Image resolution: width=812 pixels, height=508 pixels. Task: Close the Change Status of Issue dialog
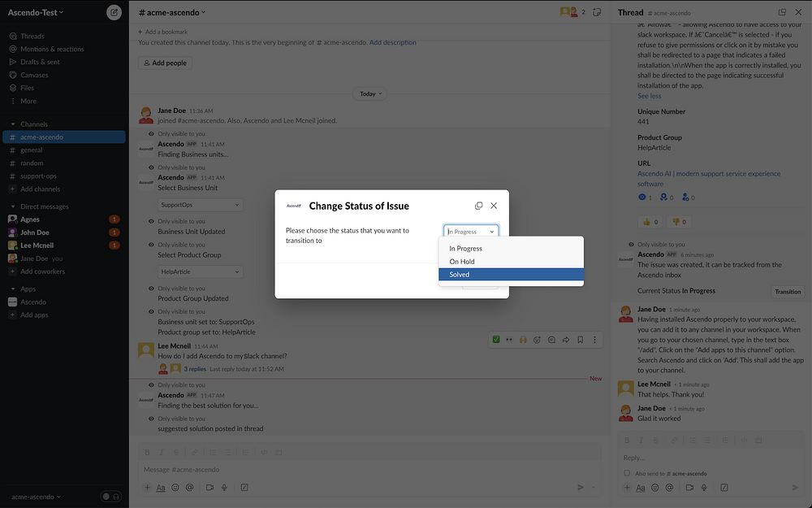[x=494, y=206]
